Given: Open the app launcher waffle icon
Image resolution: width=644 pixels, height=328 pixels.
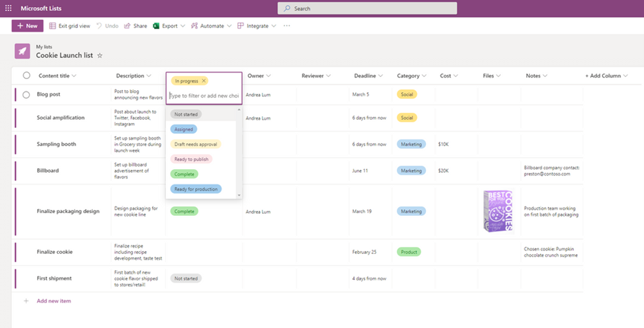Looking at the screenshot, I should pyautogui.click(x=8, y=8).
